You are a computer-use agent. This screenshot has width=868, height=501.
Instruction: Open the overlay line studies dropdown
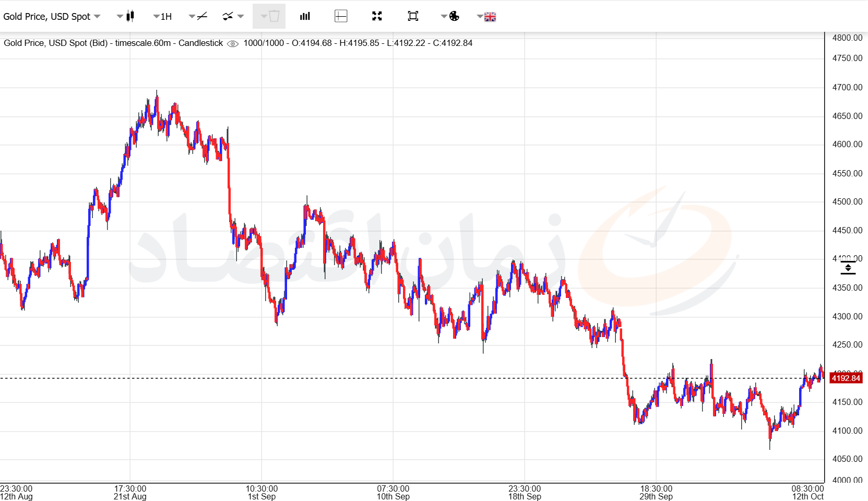233,17
